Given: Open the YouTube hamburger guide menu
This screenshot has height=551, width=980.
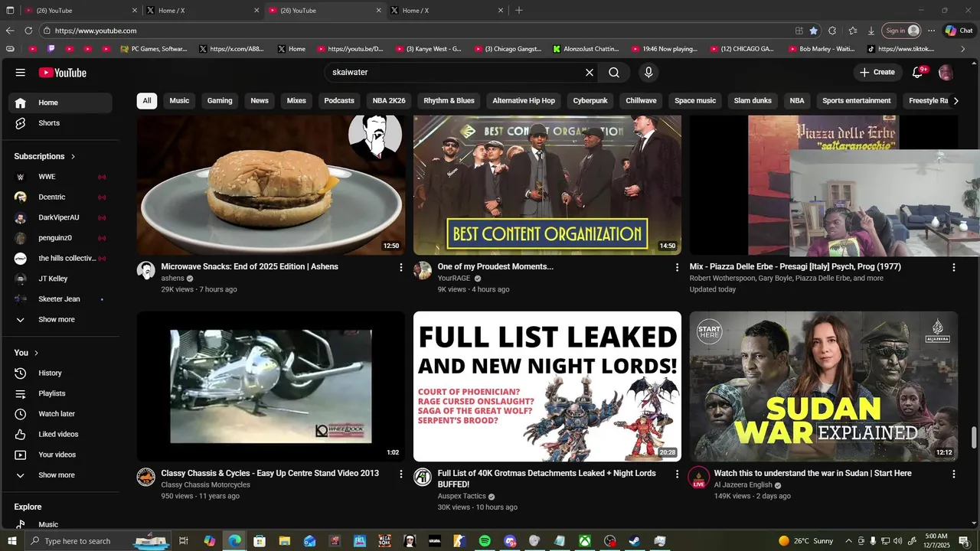Looking at the screenshot, I should pyautogui.click(x=21, y=73).
